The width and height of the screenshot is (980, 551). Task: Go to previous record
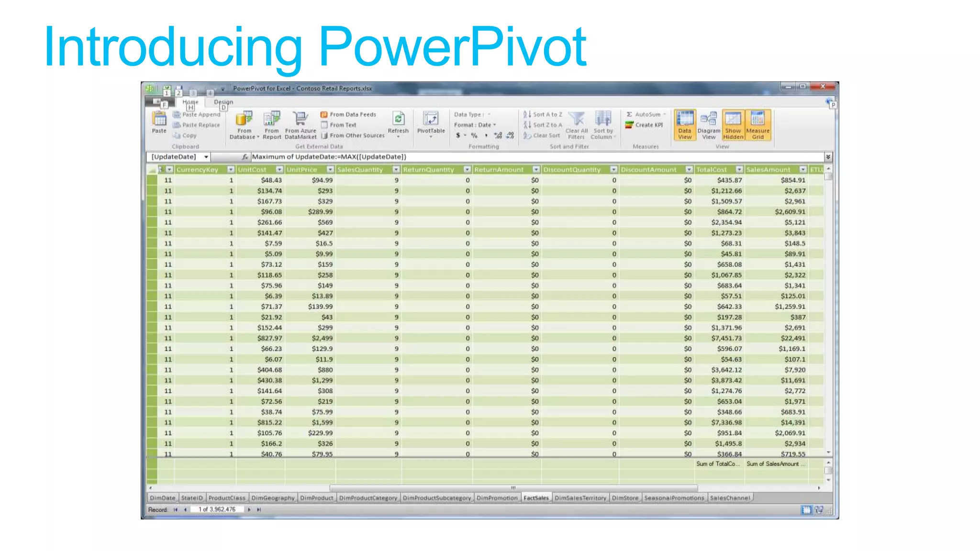coord(185,510)
